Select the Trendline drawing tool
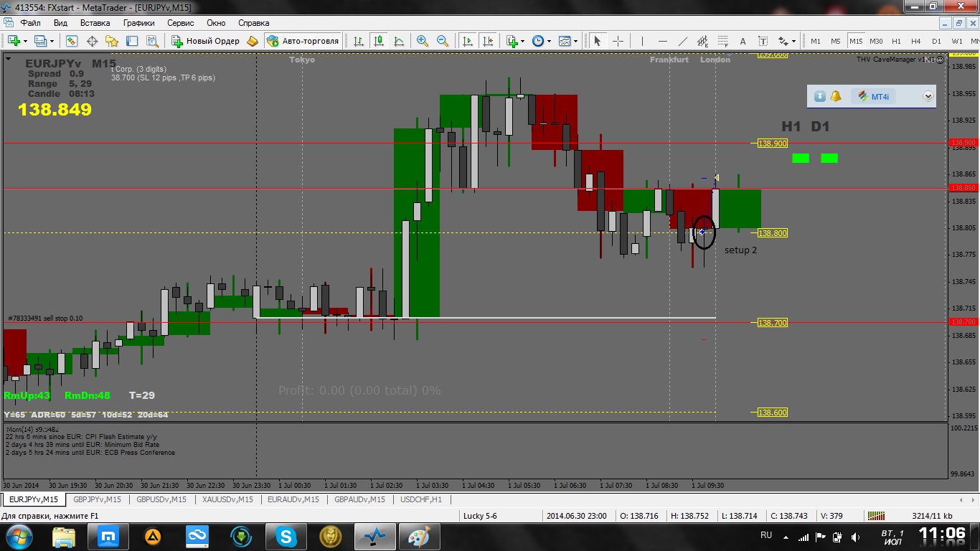Screen dimensions: 980x551 tap(682, 41)
